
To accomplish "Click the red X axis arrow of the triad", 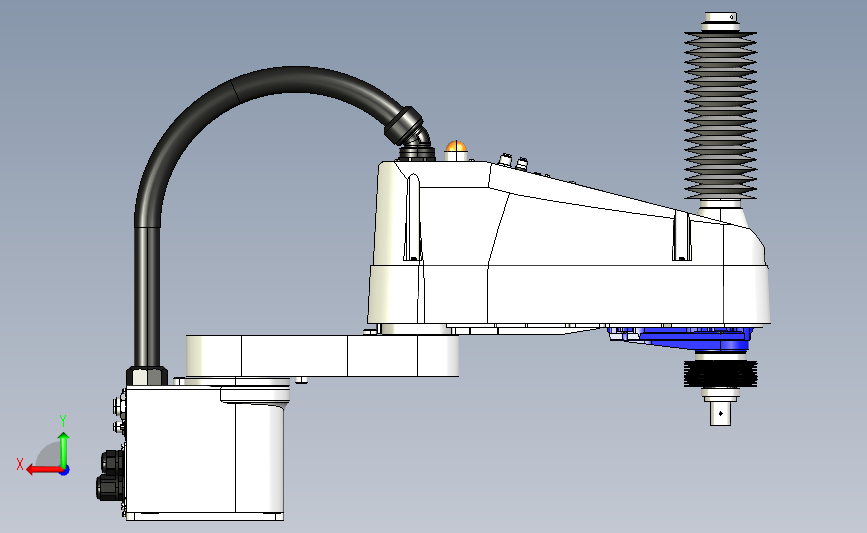I will tap(43, 470).
